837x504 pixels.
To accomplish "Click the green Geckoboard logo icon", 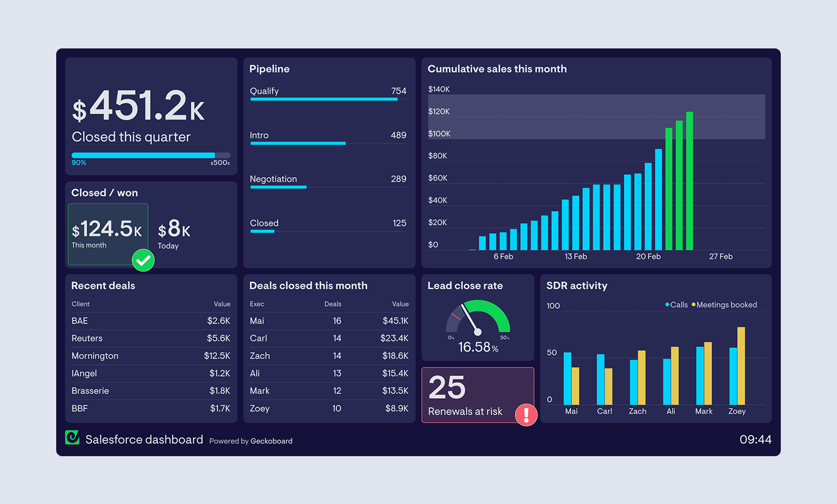I will [x=72, y=438].
